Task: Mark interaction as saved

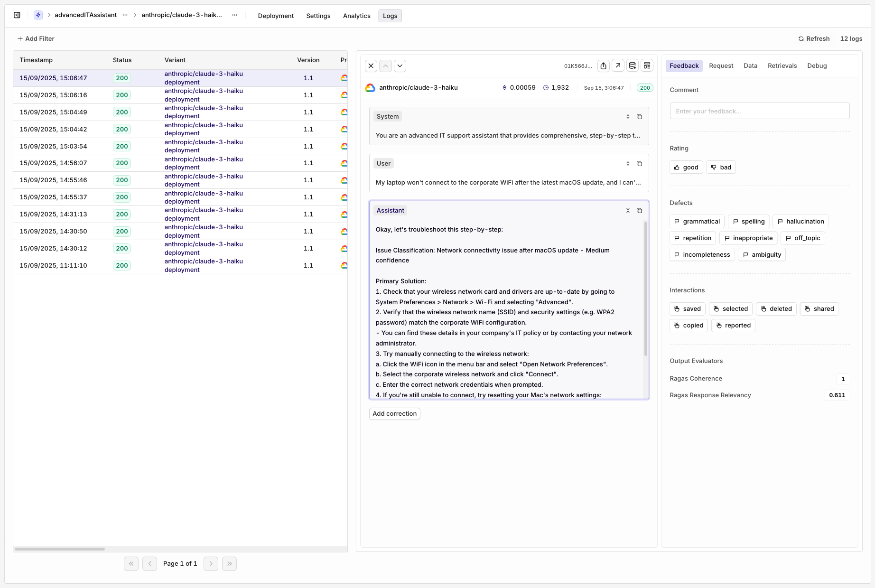Action: [688, 309]
